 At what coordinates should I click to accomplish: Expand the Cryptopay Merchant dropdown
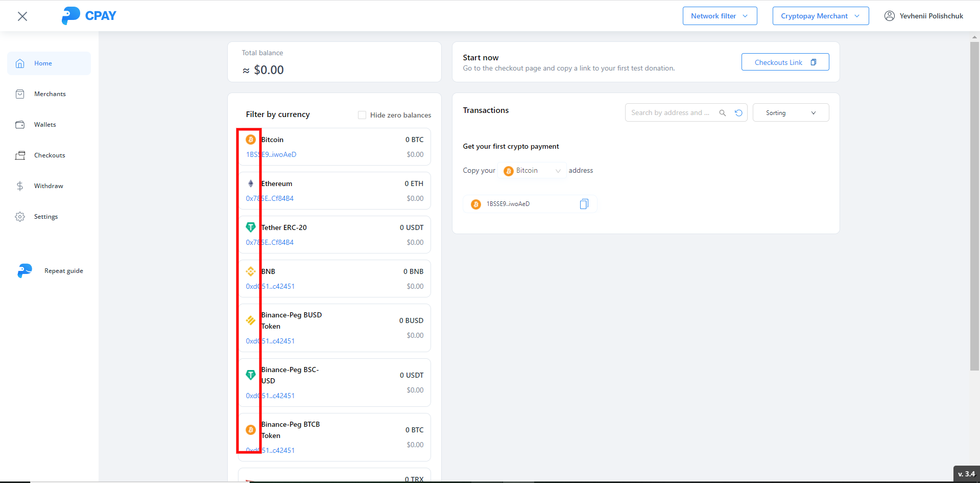pyautogui.click(x=820, y=16)
